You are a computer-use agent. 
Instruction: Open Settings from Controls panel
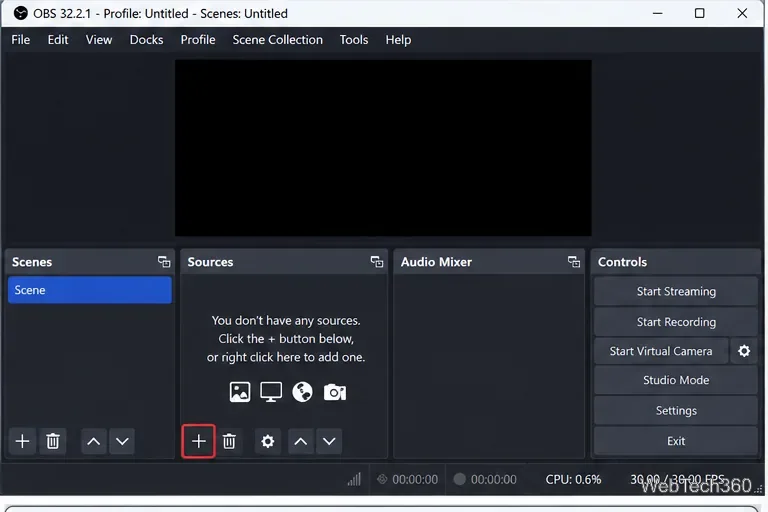point(676,411)
